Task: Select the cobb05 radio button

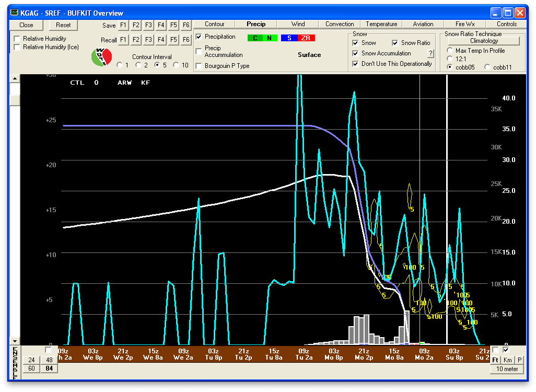Action: coord(450,67)
